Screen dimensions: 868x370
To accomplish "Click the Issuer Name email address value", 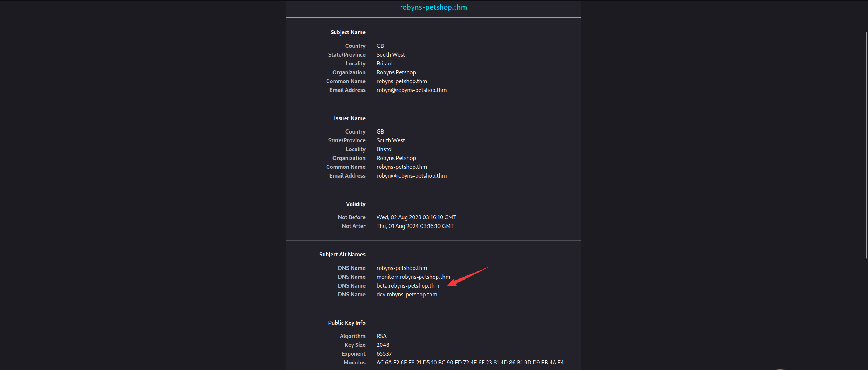I will pos(411,176).
